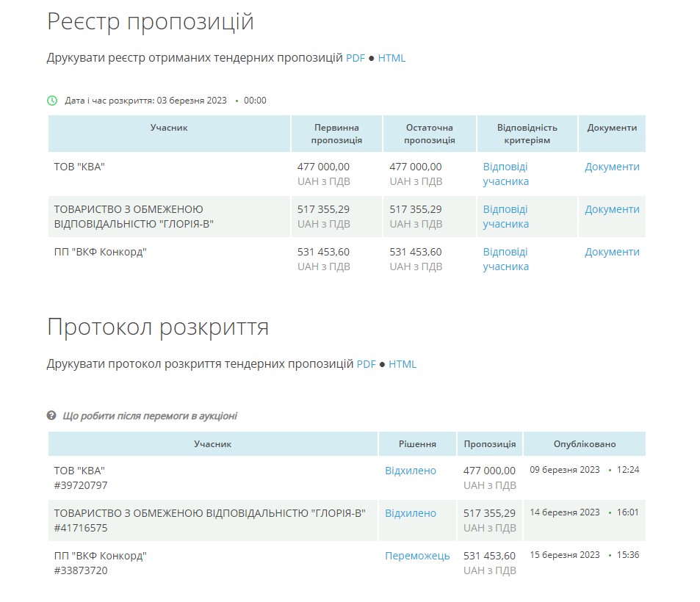Open 'Відповіді учасника' for ПП "ВКФ Конкорд"
Screen dimensions: 700x602
506,259
